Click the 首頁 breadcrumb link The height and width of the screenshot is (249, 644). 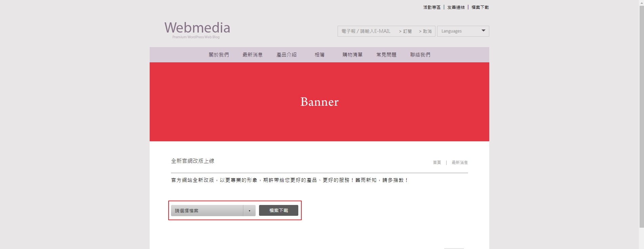pos(437,163)
